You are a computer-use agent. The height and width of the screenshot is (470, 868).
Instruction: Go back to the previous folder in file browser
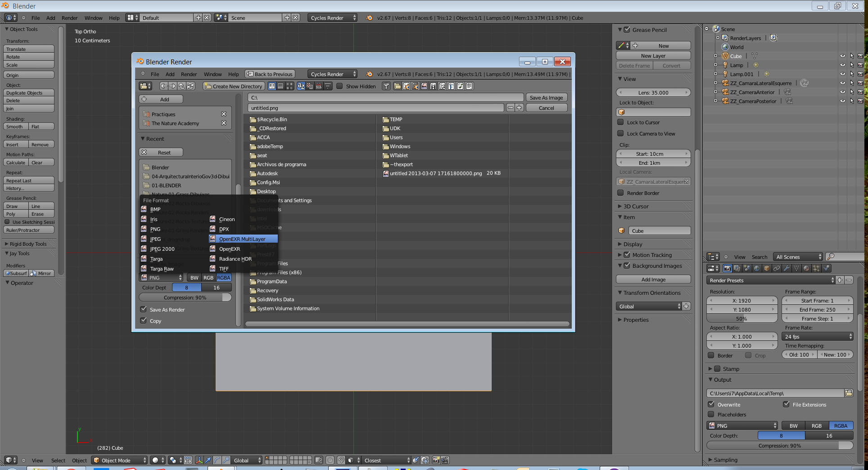point(163,86)
